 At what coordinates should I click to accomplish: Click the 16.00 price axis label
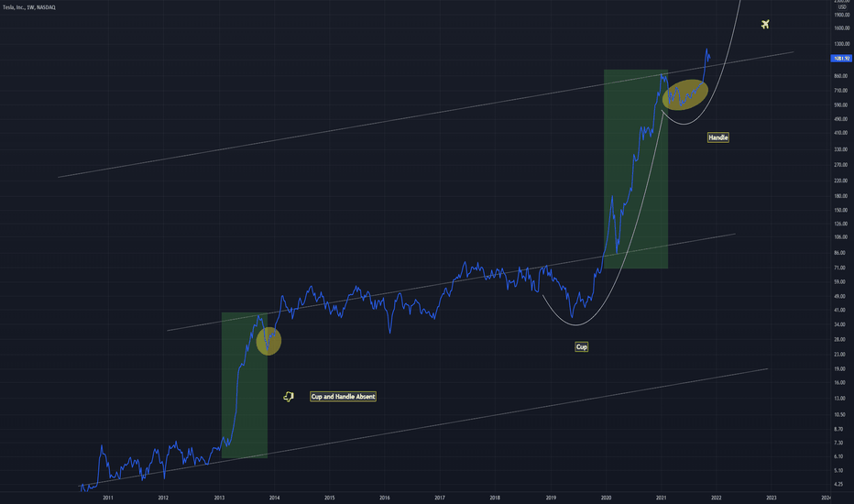coord(840,382)
